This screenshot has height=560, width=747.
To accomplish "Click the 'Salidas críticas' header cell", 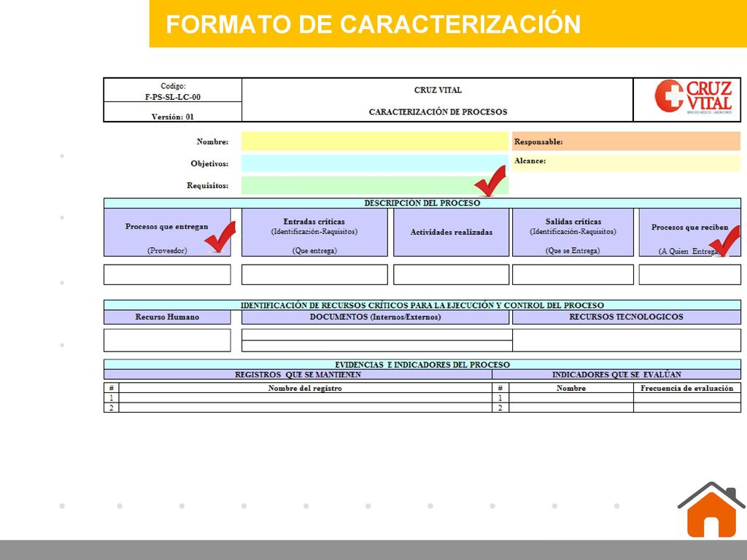I will [x=573, y=233].
